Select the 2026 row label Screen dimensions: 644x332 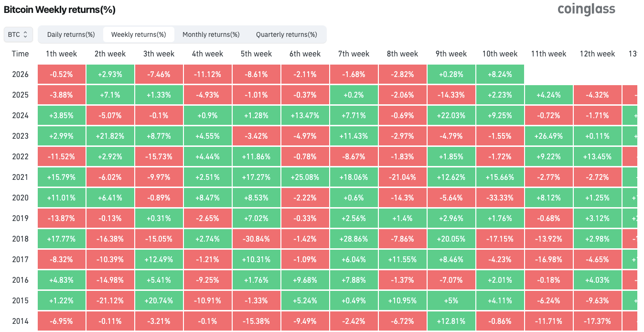[20, 74]
